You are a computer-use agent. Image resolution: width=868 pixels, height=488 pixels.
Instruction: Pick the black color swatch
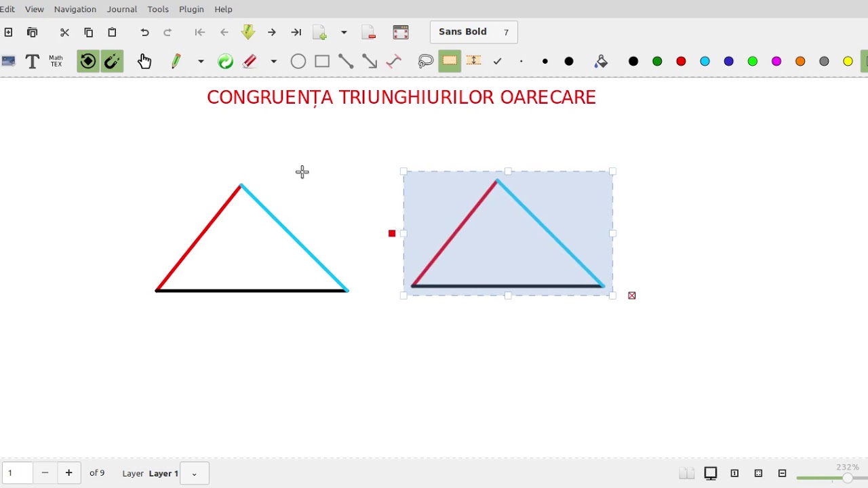(633, 61)
